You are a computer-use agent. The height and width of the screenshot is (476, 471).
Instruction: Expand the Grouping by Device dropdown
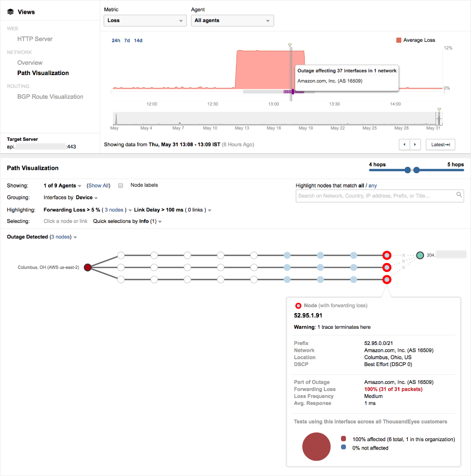point(86,198)
